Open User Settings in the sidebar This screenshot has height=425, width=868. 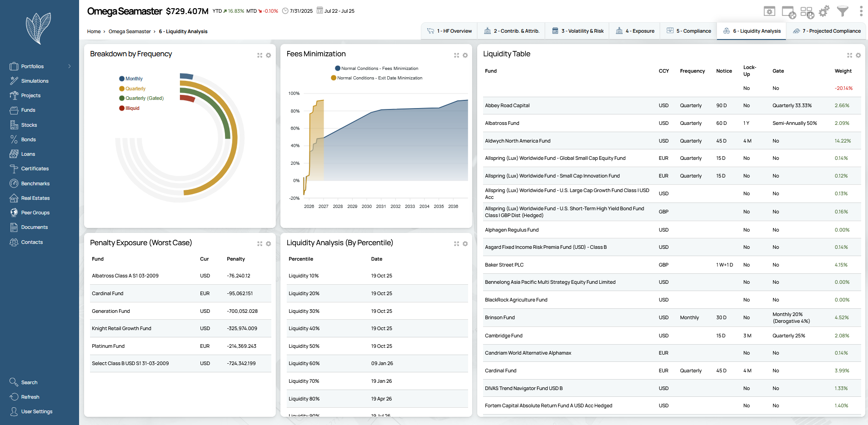click(36, 411)
